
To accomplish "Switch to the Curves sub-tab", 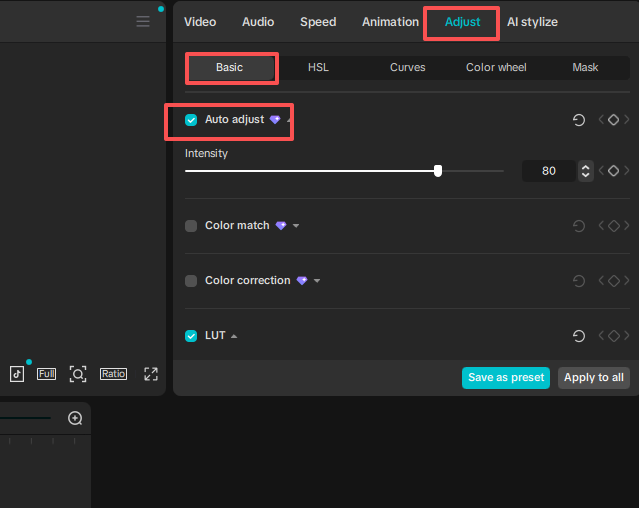I will [x=408, y=68].
